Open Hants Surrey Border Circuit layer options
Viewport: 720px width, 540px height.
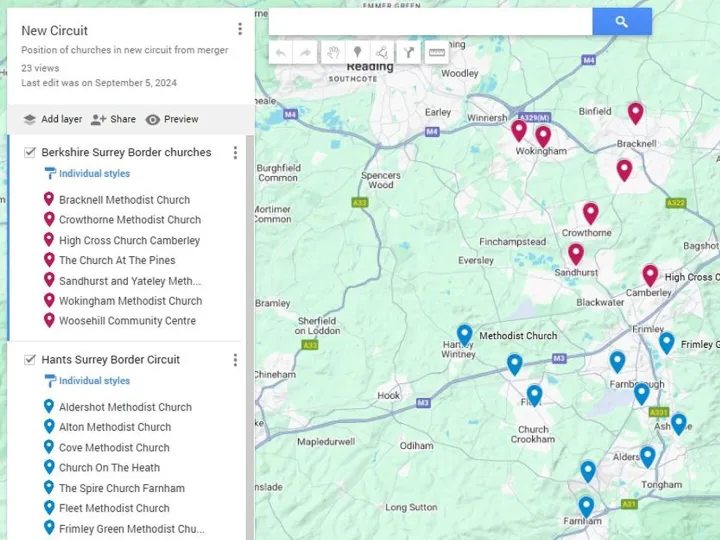pos(235,360)
